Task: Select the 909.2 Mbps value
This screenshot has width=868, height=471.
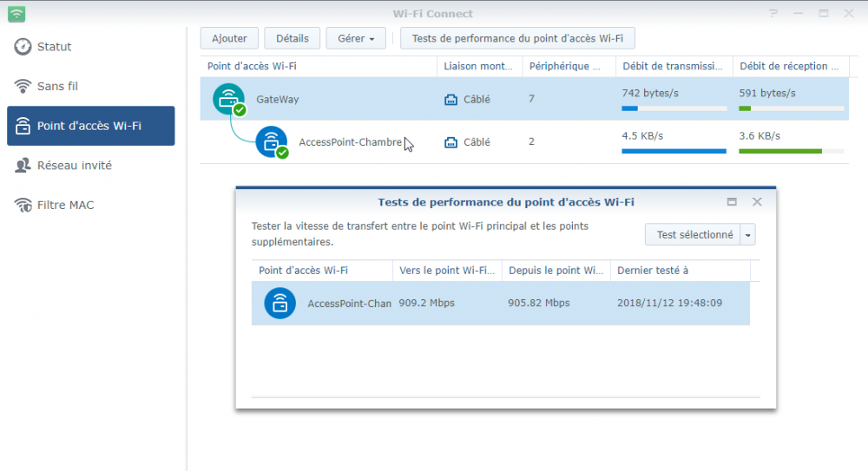Action: (426, 304)
